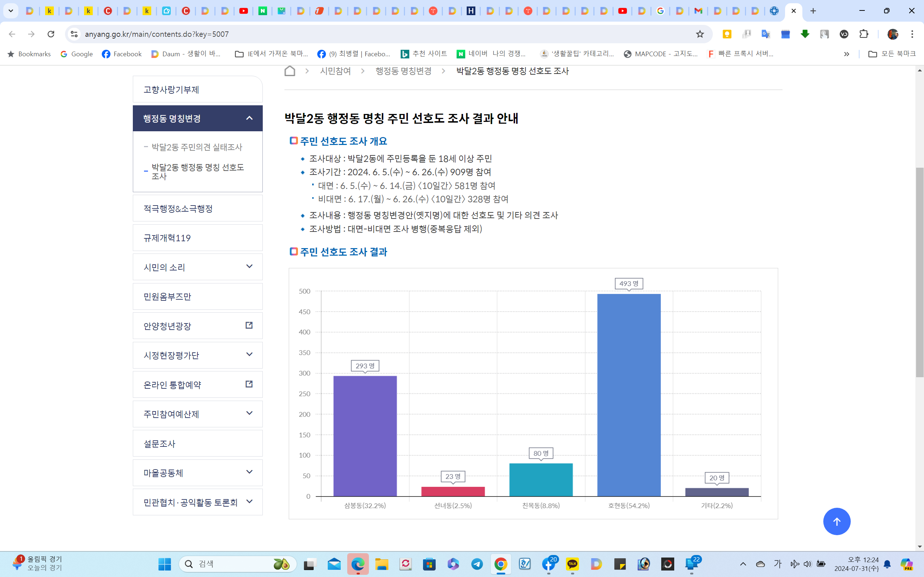Image resolution: width=924 pixels, height=577 pixels.
Task: Click the home icon in breadcrumb
Action: tap(290, 71)
